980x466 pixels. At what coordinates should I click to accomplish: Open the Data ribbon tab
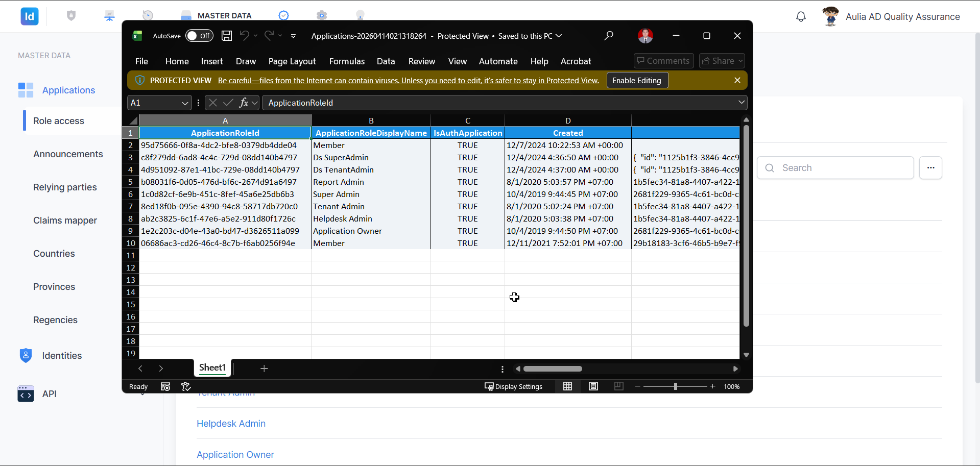click(386, 61)
